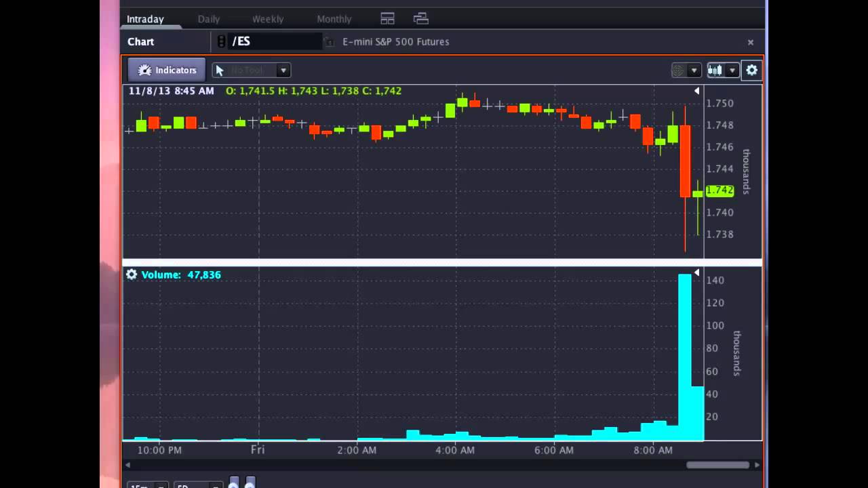Open chart settings gear
The height and width of the screenshot is (488, 868).
(x=751, y=70)
